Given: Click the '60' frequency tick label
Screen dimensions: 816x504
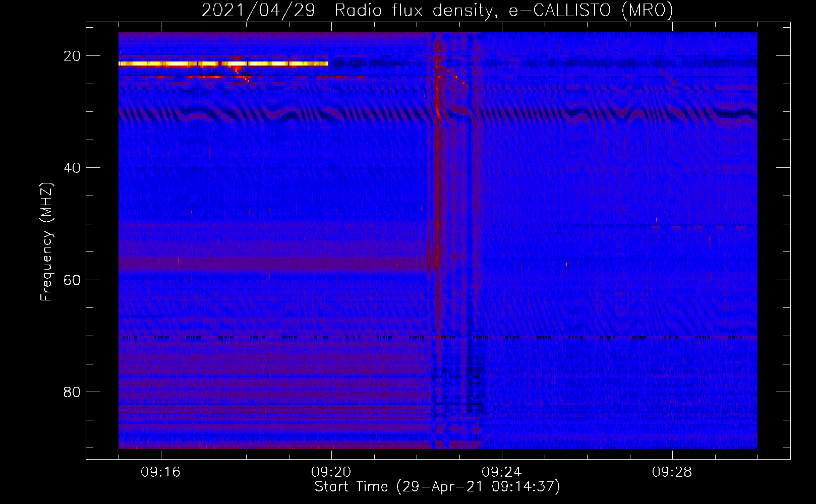Looking at the screenshot, I should click(73, 280).
